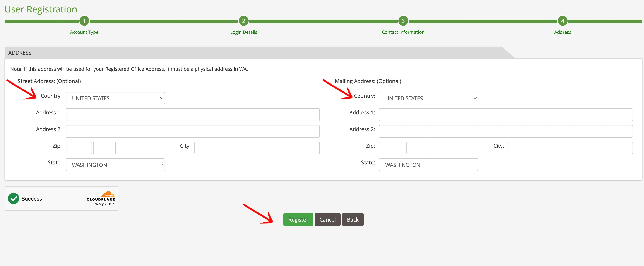
Task: Click the Back button
Action: point(352,219)
